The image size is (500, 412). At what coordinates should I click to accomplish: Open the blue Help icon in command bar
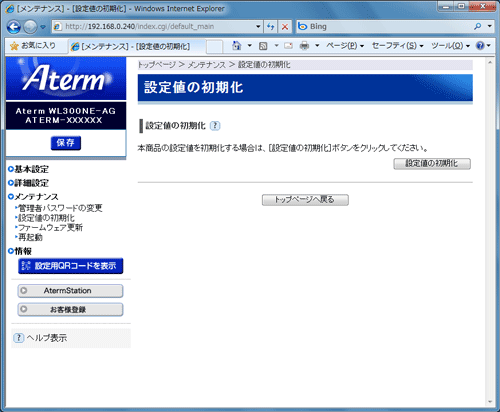(480, 46)
